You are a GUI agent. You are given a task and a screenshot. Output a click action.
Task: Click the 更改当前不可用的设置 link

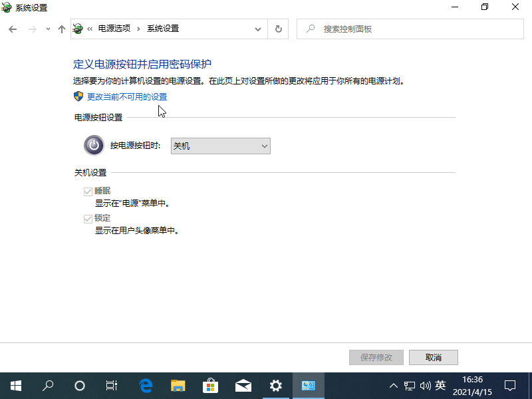pyautogui.click(x=125, y=96)
